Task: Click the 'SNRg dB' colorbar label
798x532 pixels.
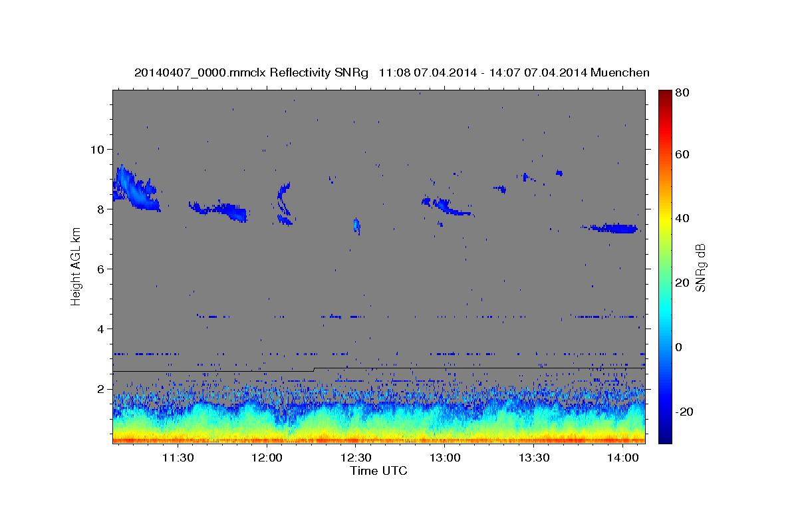Action: pyautogui.click(x=700, y=267)
